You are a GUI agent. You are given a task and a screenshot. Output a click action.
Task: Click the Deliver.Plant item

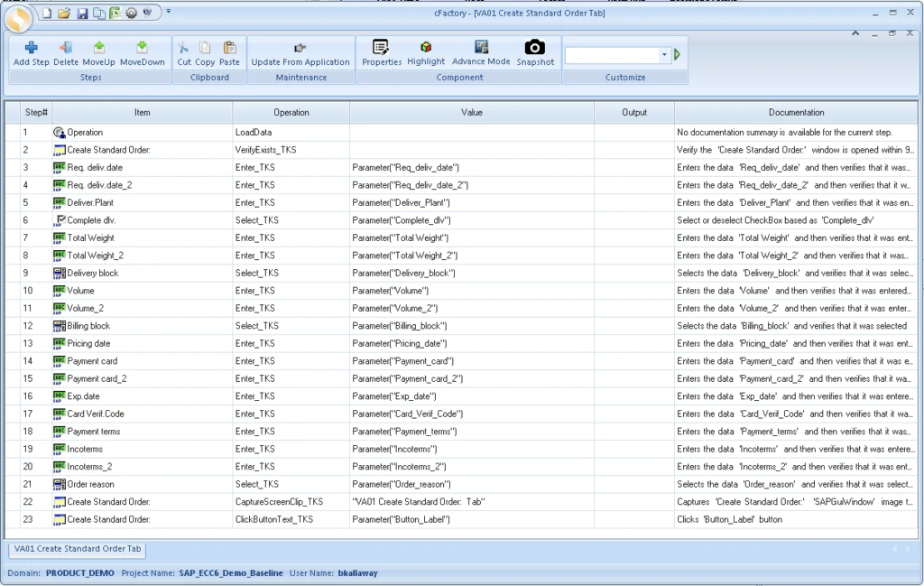(x=90, y=203)
